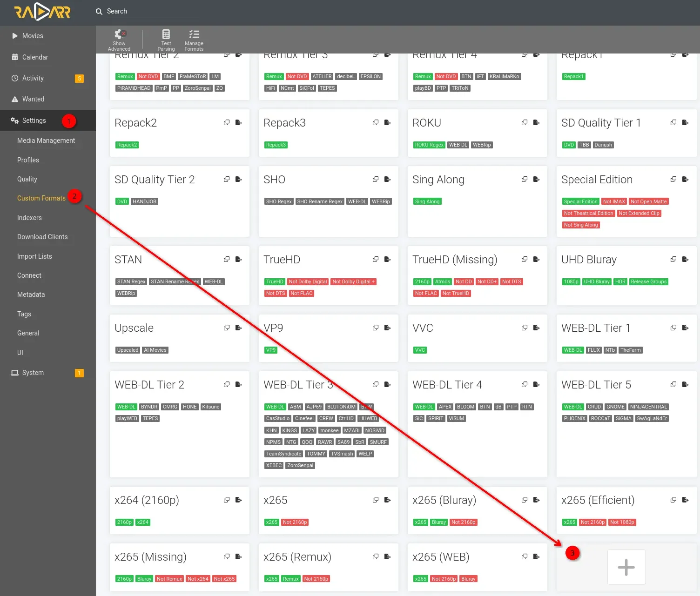Go to Import Lists settings
The height and width of the screenshot is (596, 700).
34,256
